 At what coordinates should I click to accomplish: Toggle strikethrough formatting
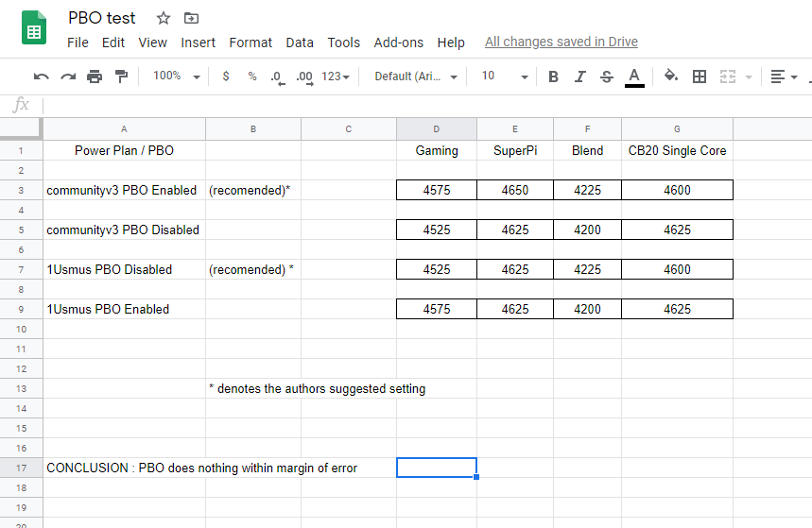pyautogui.click(x=606, y=77)
